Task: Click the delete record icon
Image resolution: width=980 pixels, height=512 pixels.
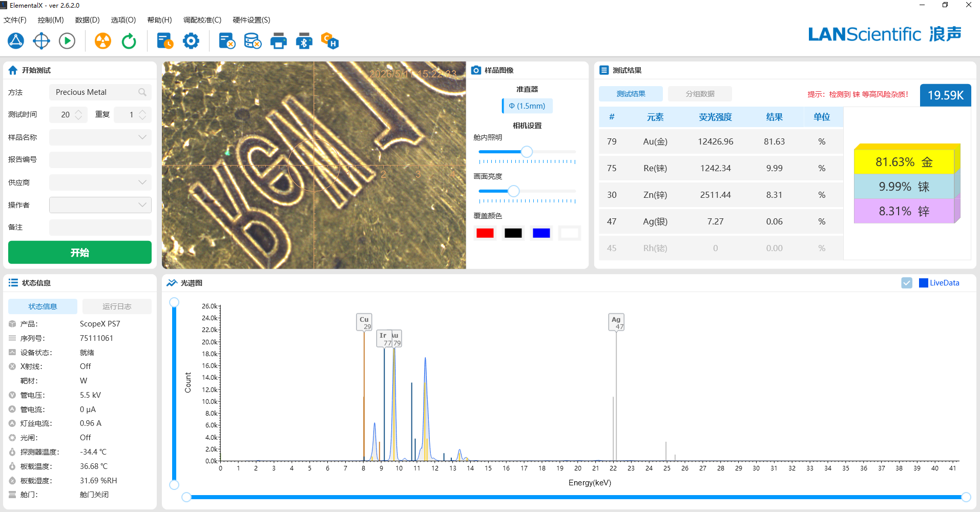Action: (x=227, y=41)
